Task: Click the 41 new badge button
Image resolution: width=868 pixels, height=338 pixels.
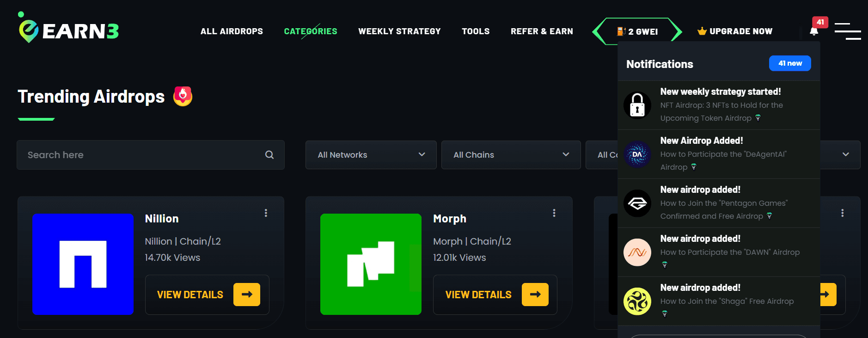Action: pos(790,63)
